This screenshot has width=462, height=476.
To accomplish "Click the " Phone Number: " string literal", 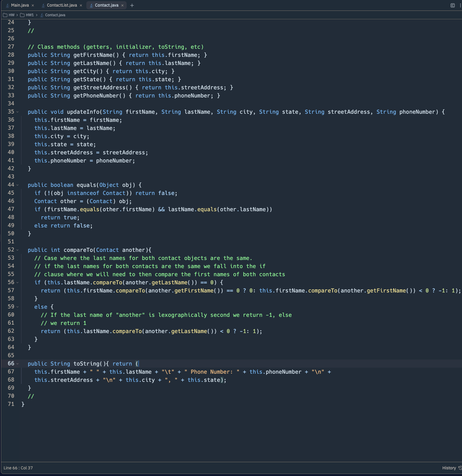I will (212, 372).
